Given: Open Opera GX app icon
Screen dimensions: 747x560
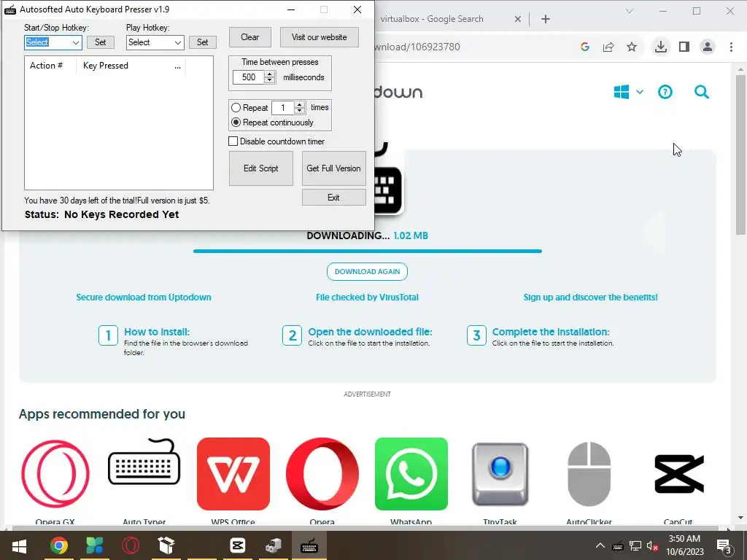Looking at the screenshot, I should [55, 474].
